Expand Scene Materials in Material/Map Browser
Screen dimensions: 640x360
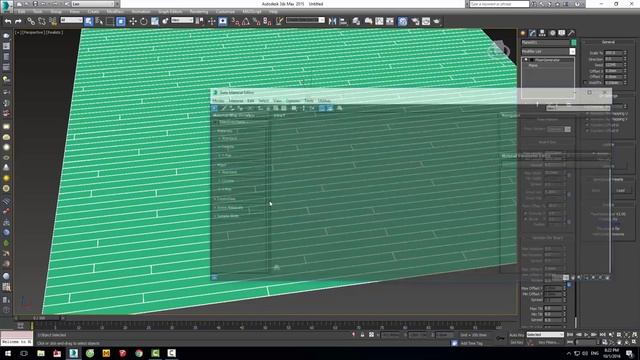(230, 208)
